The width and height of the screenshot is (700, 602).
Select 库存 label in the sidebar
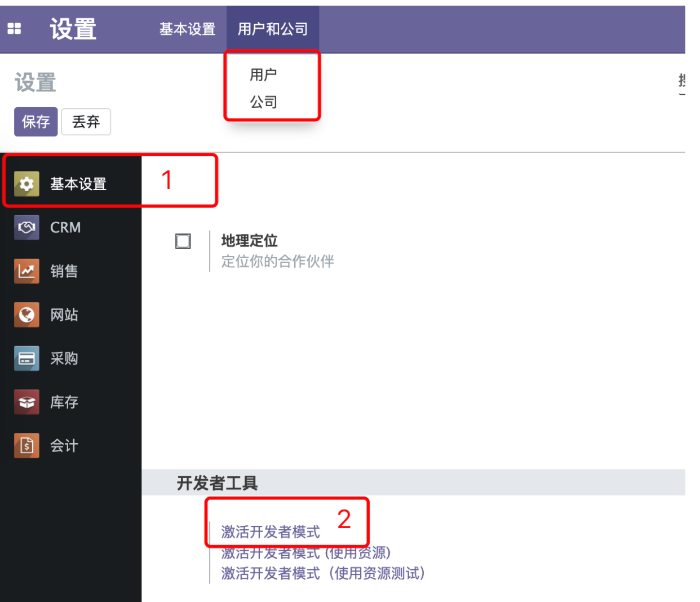64,402
